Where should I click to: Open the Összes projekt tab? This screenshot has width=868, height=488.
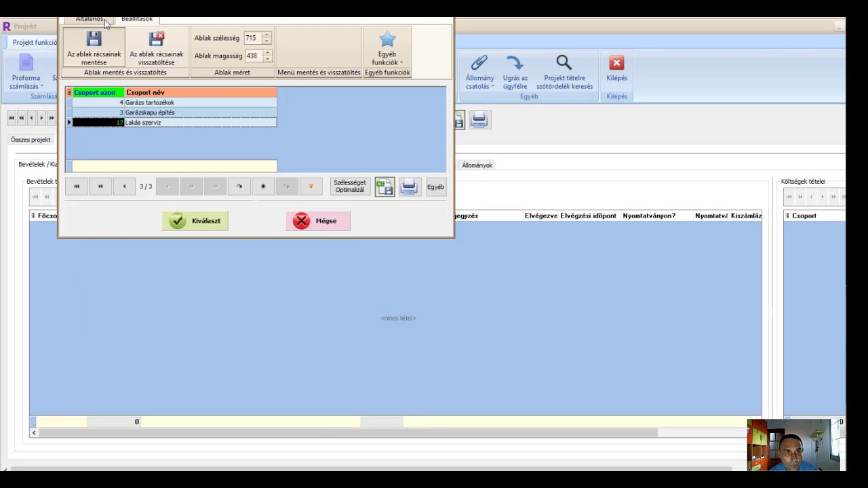tap(31, 140)
